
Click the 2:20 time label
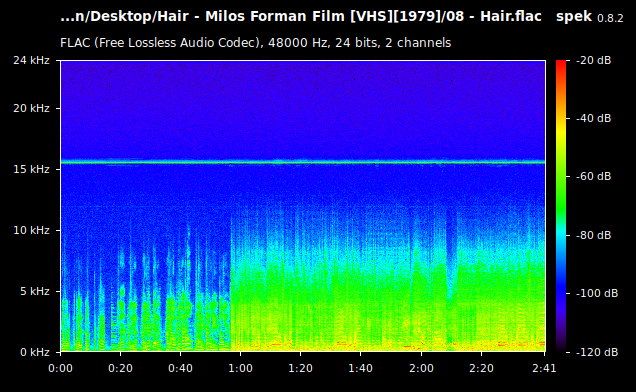[481, 368]
